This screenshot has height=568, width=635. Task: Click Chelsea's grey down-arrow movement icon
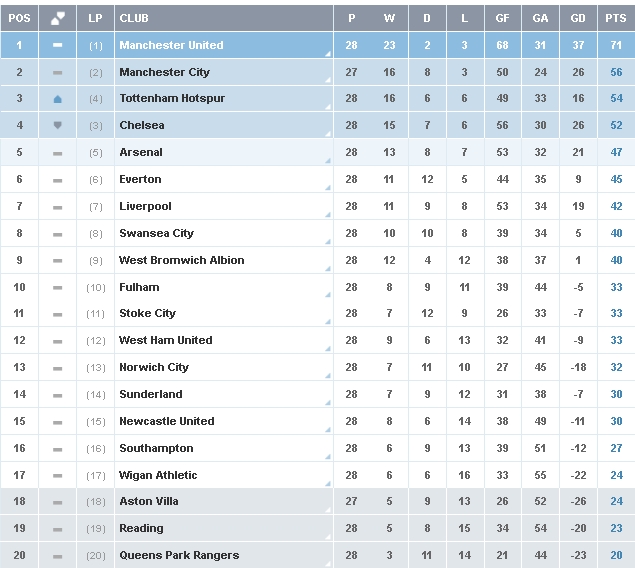(x=58, y=125)
